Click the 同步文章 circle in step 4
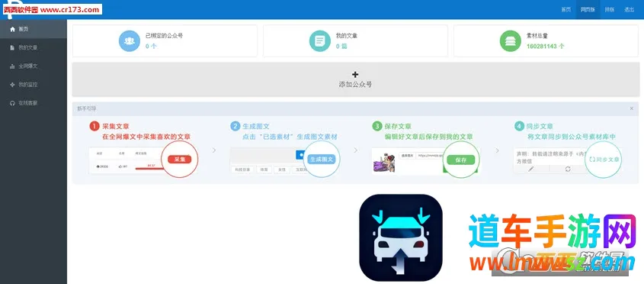Image resolution: width=644 pixels, height=284 pixels. pyautogui.click(x=603, y=160)
